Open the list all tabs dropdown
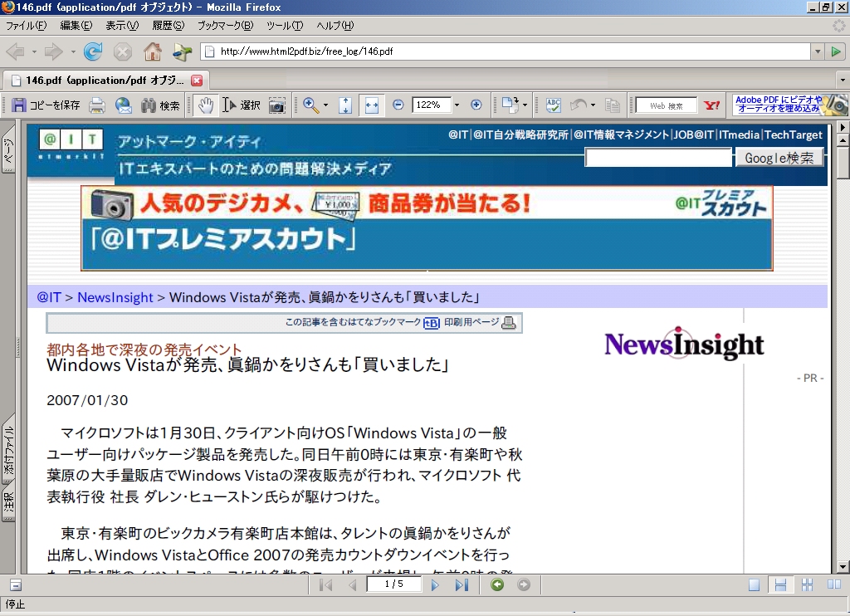Image resolution: width=850 pixels, height=616 pixels. point(843,81)
